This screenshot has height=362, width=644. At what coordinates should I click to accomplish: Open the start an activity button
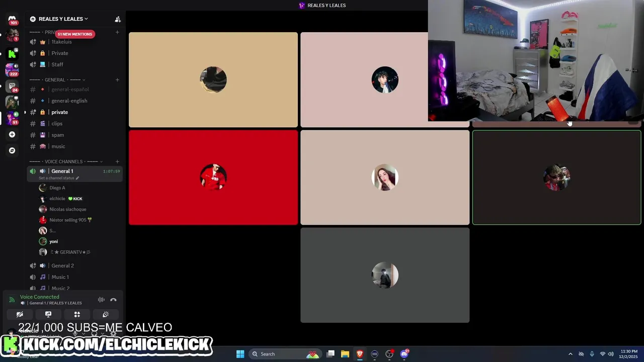(x=77, y=314)
